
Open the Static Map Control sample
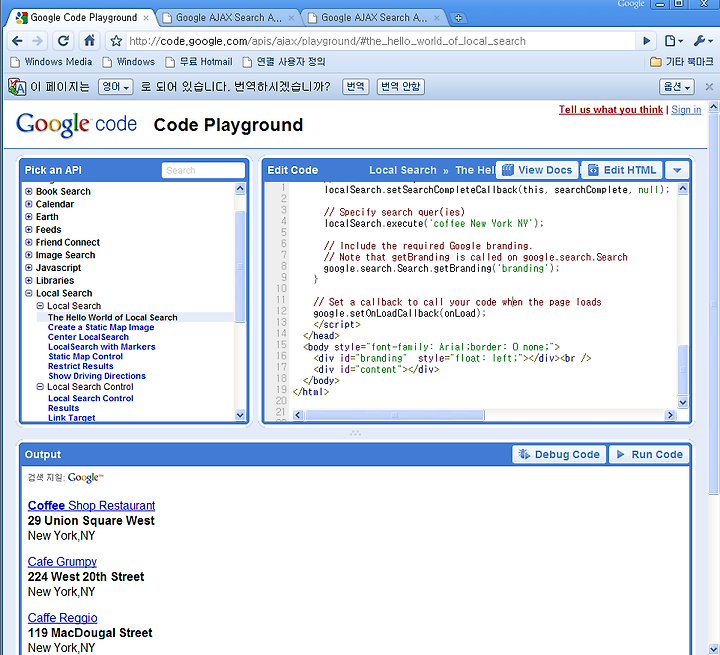pyautogui.click(x=85, y=356)
